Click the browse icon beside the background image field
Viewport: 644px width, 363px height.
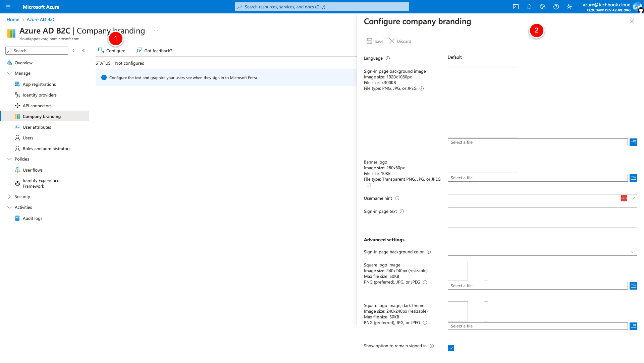[633, 142]
